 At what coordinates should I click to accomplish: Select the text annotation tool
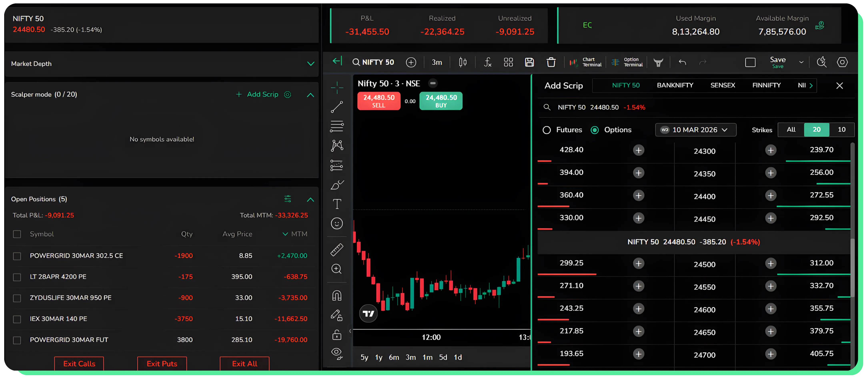tap(337, 204)
